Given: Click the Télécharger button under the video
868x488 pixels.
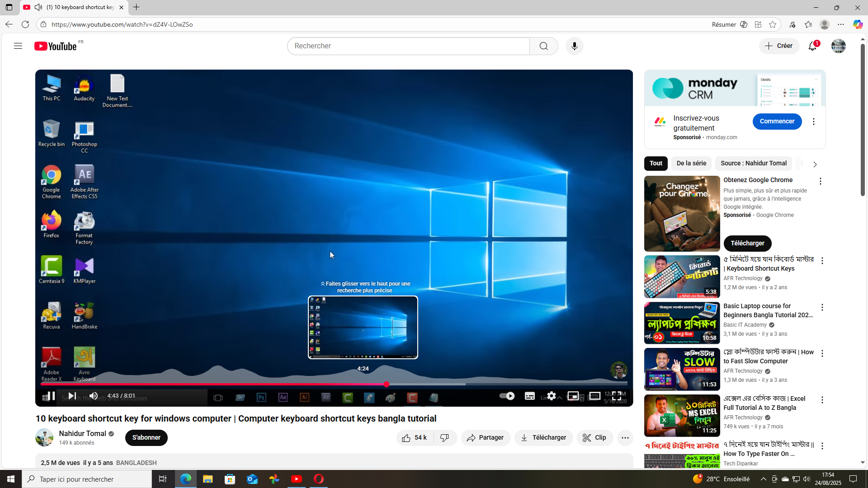Looking at the screenshot, I should (x=543, y=438).
